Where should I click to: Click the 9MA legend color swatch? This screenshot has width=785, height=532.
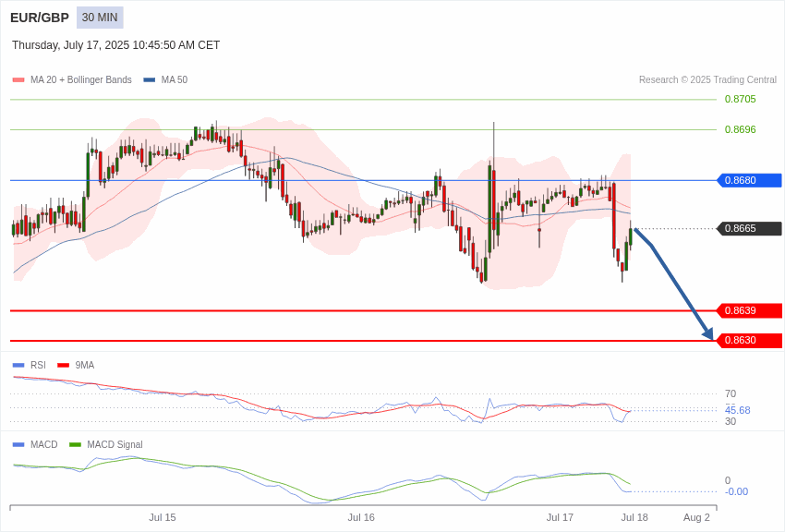click(x=63, y=366)
